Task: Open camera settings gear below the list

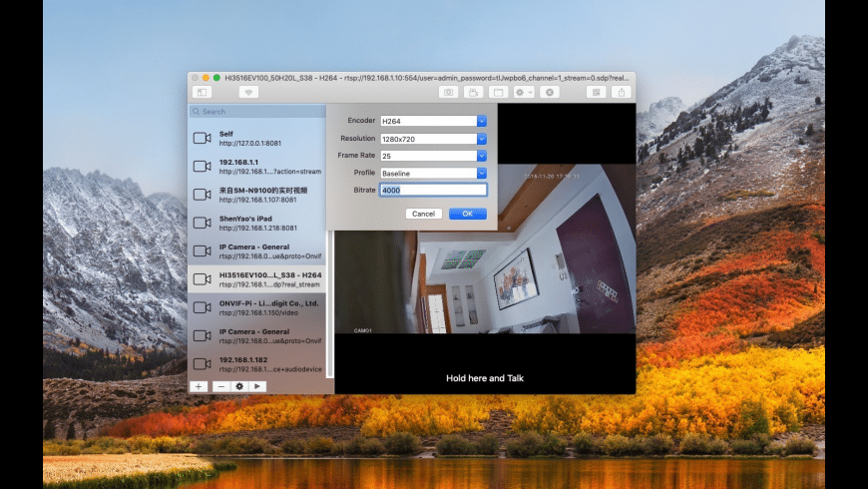Action: pos(239,386)
